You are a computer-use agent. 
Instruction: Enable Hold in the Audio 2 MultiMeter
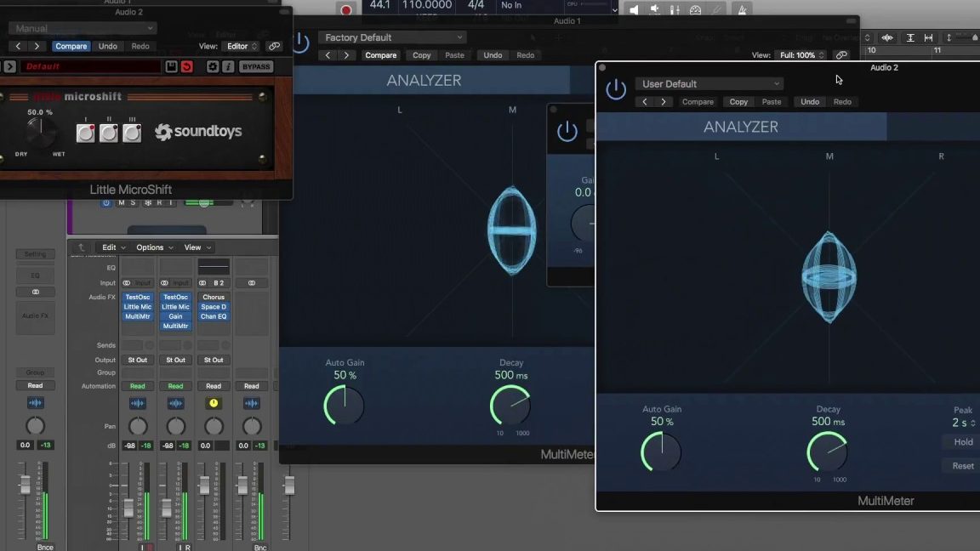pos(960,441)
